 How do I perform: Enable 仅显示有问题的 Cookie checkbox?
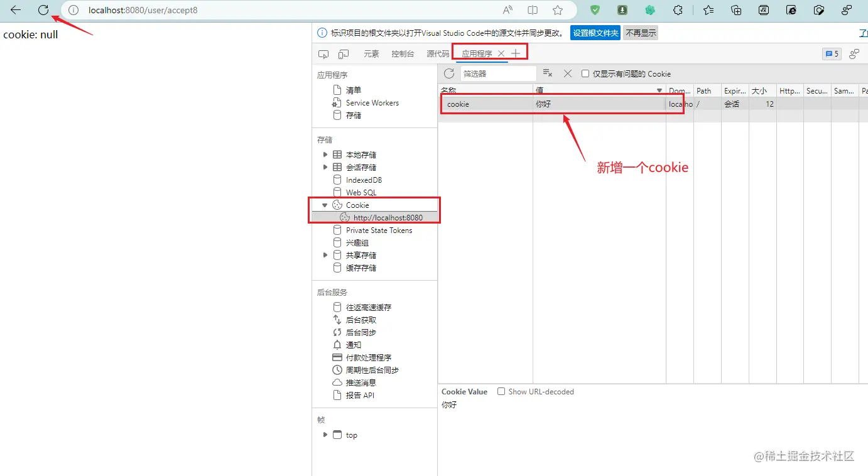[x=585, y=73]
